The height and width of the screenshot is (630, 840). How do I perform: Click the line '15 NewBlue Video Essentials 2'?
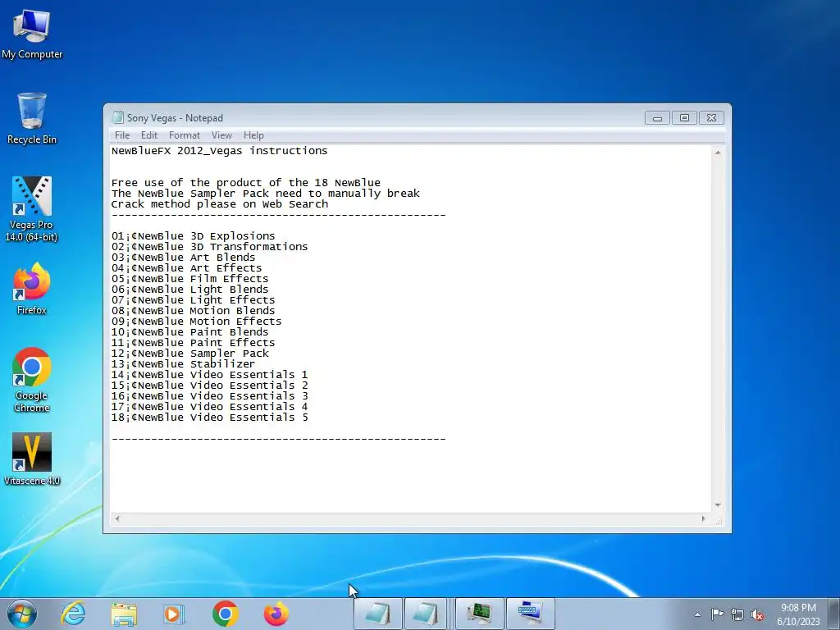pyautogui.click(x=209, y=386)
